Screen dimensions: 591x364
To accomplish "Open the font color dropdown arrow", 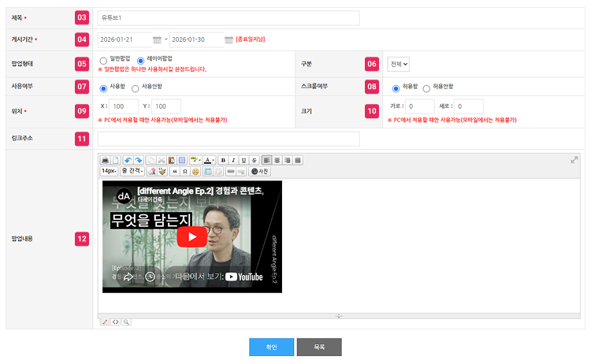I will 214,161.
